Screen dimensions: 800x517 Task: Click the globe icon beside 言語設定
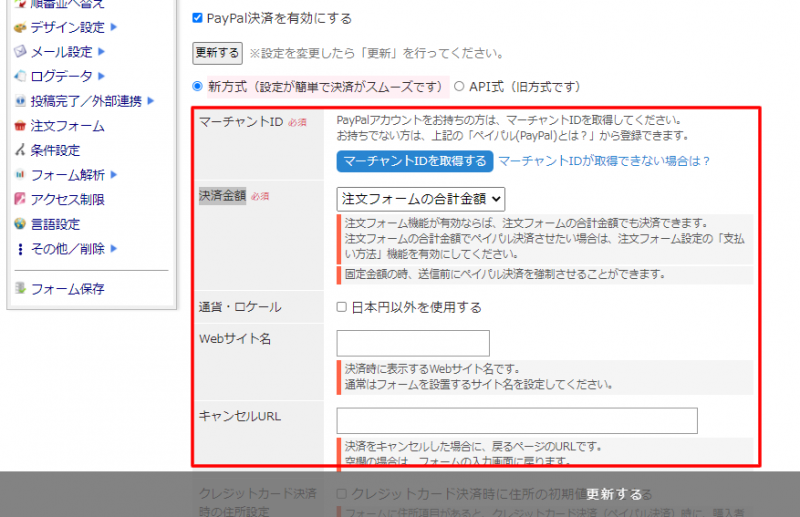[x=20, y=224]
